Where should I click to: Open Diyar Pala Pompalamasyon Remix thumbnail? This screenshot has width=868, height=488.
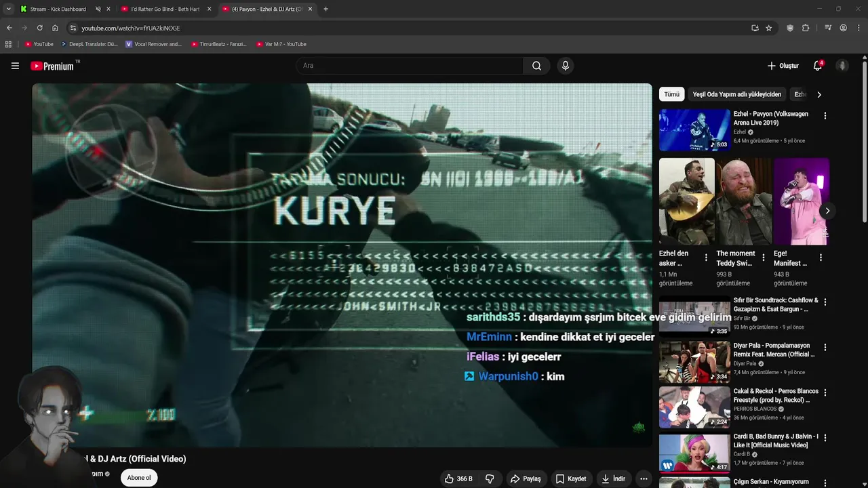coord(694,361)
